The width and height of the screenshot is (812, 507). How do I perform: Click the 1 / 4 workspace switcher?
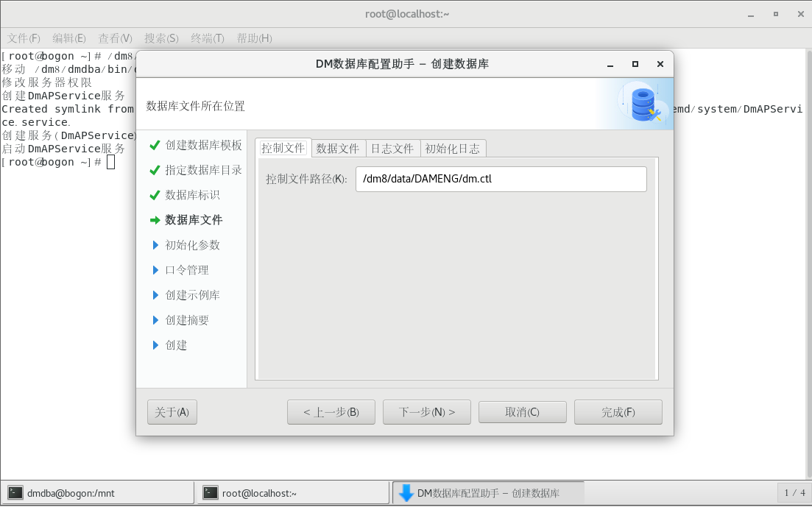point(794,493)
